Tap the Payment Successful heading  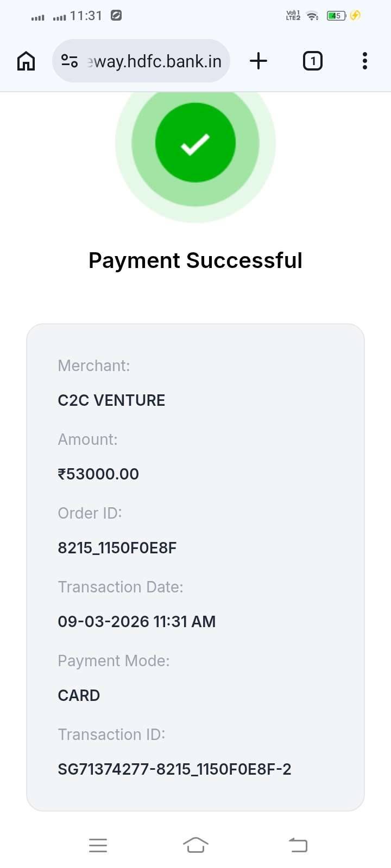click(195, 260)
